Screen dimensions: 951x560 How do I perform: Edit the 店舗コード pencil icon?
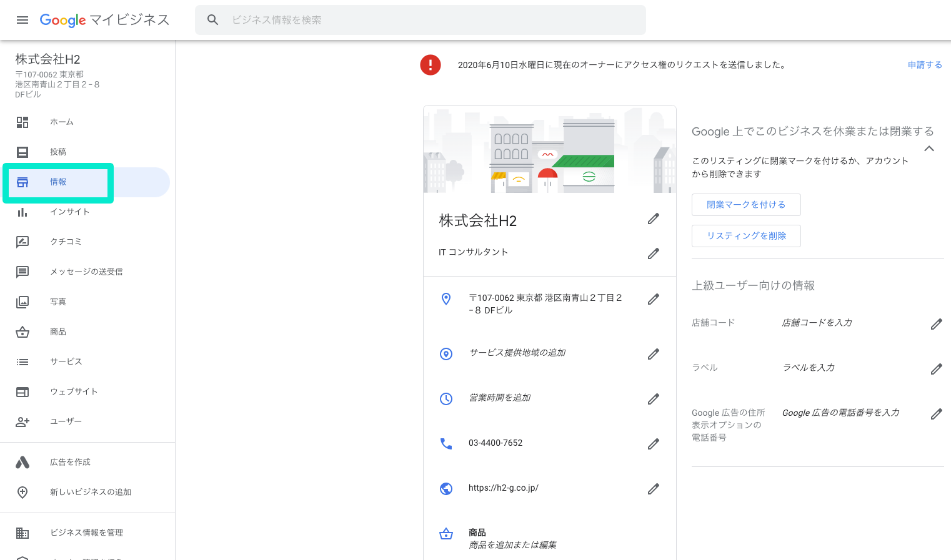pos(937,324)
